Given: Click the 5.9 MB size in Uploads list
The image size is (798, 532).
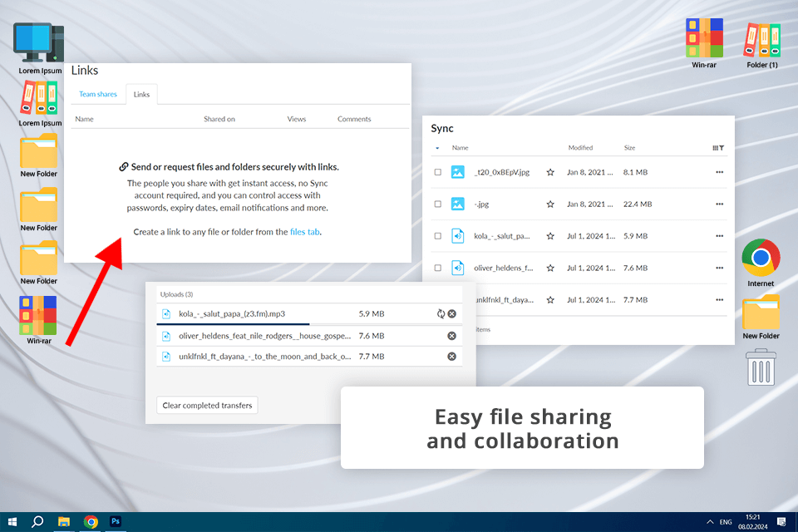Looking at the screenshot, I should 372,313.
